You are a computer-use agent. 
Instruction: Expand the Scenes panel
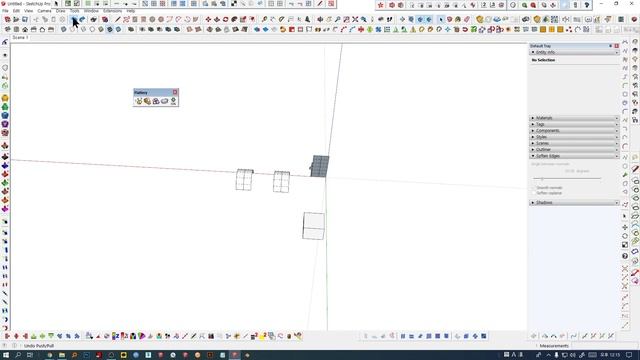(575, 143)
